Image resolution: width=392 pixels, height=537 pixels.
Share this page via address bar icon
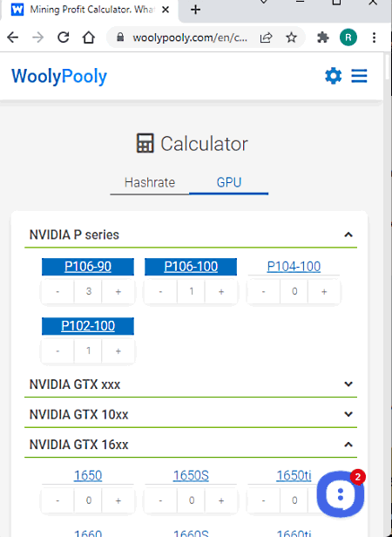click(x=266, y=37)
